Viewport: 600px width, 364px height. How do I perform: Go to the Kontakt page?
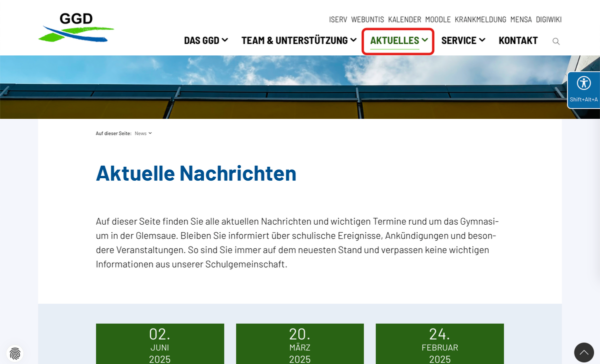point(518,40)
